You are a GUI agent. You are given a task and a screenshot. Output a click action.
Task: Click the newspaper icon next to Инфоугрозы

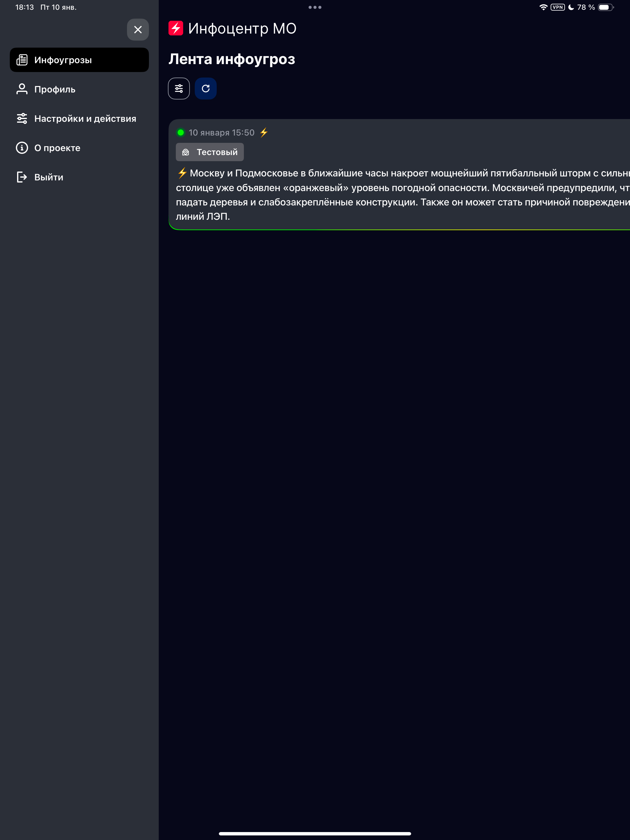22,60
